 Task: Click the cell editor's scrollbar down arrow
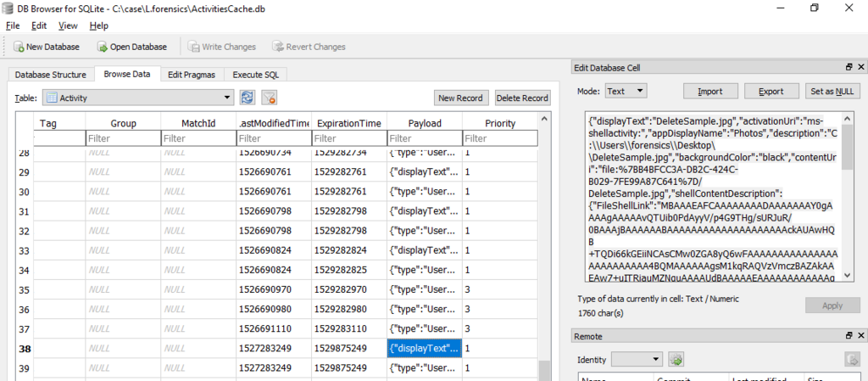tap(847, 276)
